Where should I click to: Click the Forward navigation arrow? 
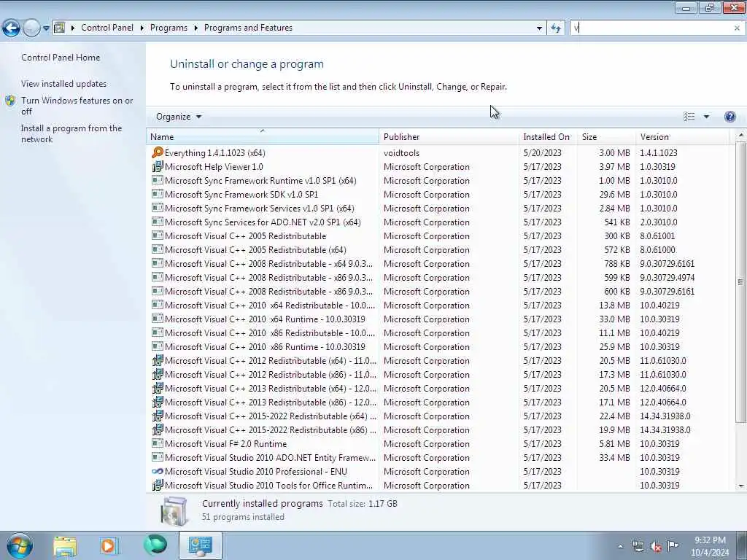pyautogui.click(x=31, y=28)
